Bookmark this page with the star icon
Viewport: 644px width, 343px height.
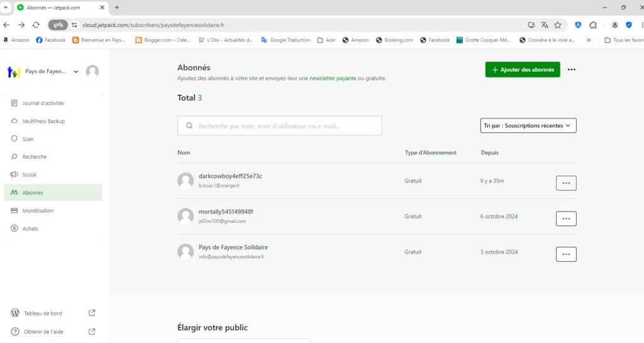click(x=557, y=25)
